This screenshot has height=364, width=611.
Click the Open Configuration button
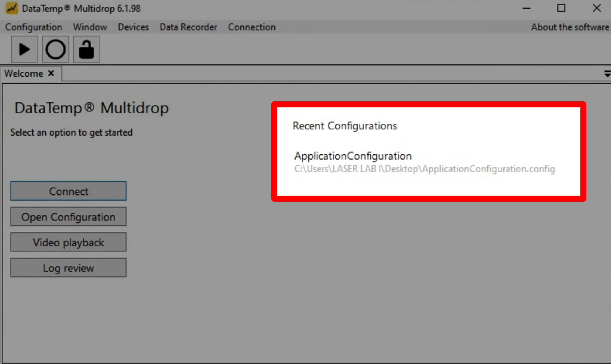(68, 217)
